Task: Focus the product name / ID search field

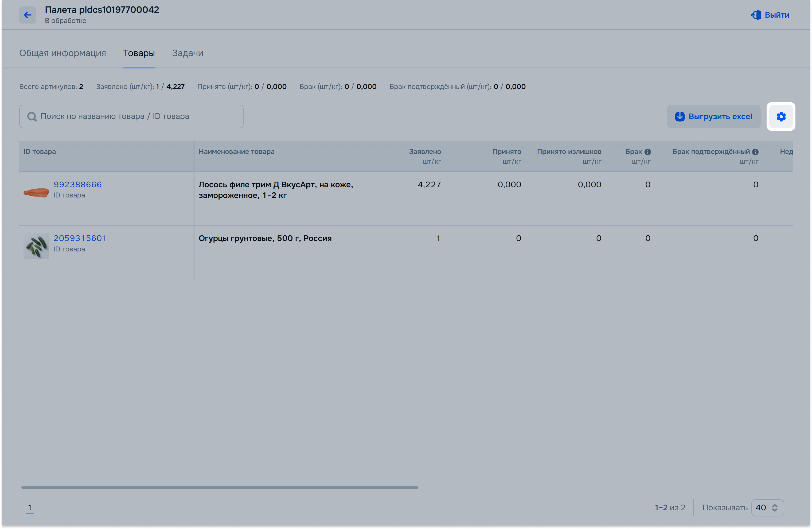Action: (131, 117)
